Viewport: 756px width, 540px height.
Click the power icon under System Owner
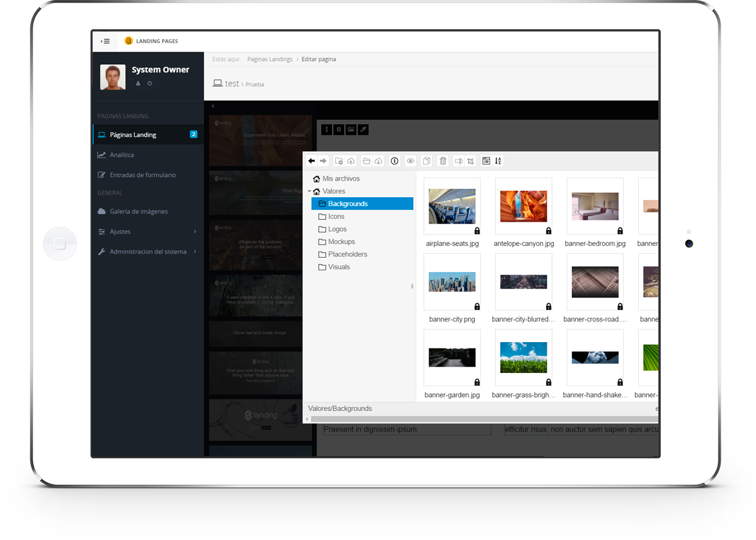pyautogui.click(x=150, y=83)
